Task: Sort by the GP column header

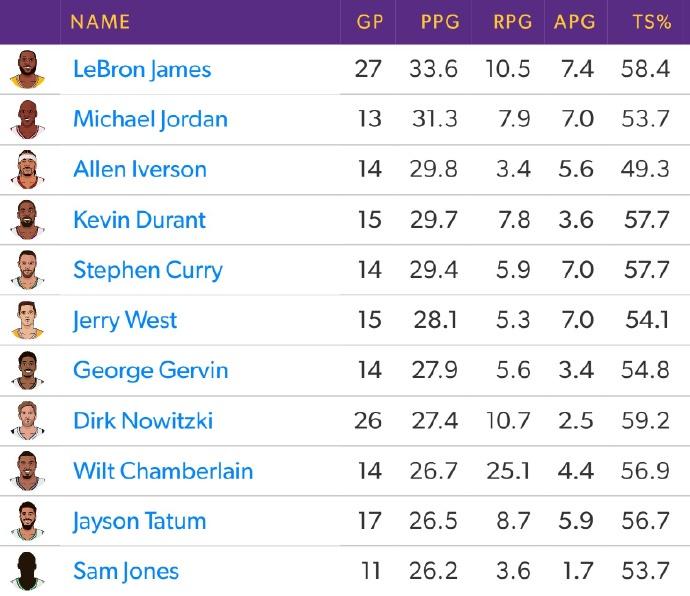Action: coord(370,21)
